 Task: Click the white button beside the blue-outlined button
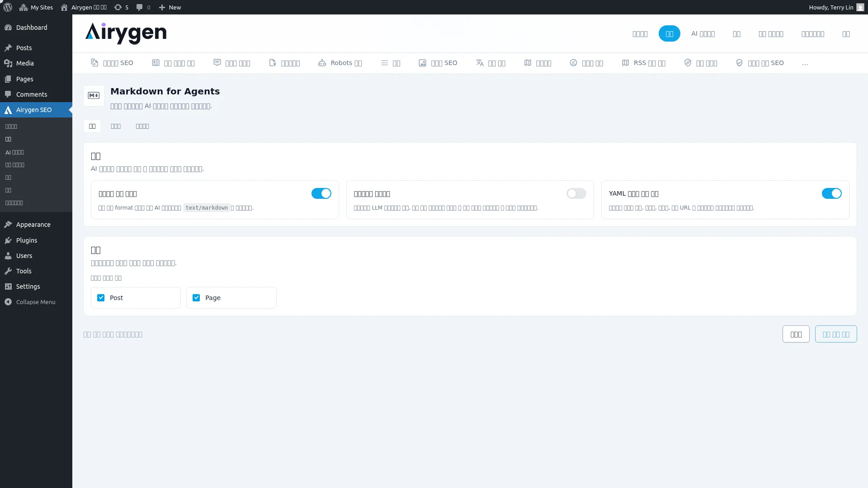tap(796, 334)
